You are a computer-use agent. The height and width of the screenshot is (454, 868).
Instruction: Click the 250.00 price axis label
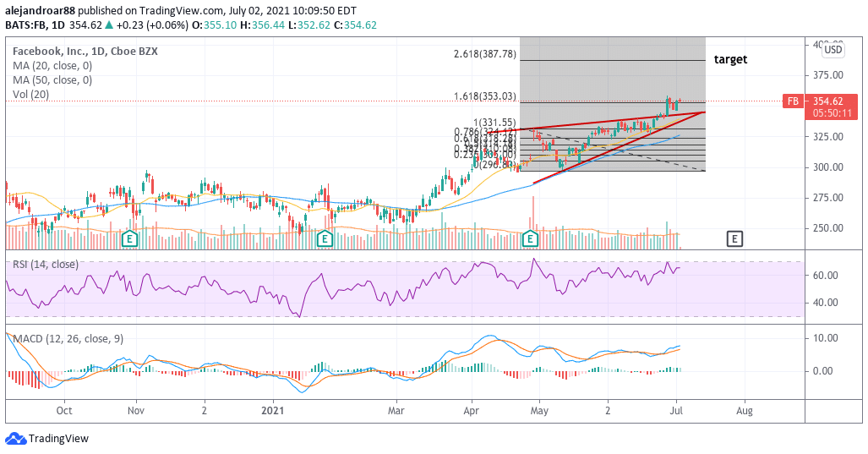(828, 228)
